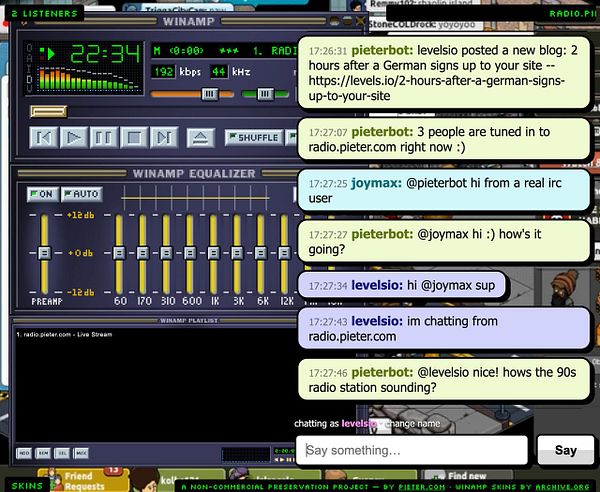This screenshot has height=492, width=600.
Task: Open options menu via clutterbar O
Action: tap(29, 48)
